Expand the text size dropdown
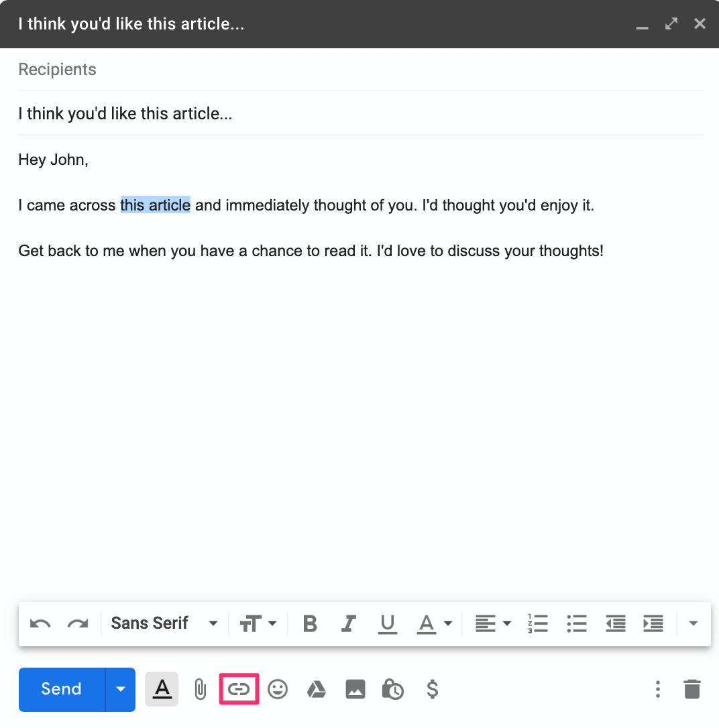 coord(258,623)
